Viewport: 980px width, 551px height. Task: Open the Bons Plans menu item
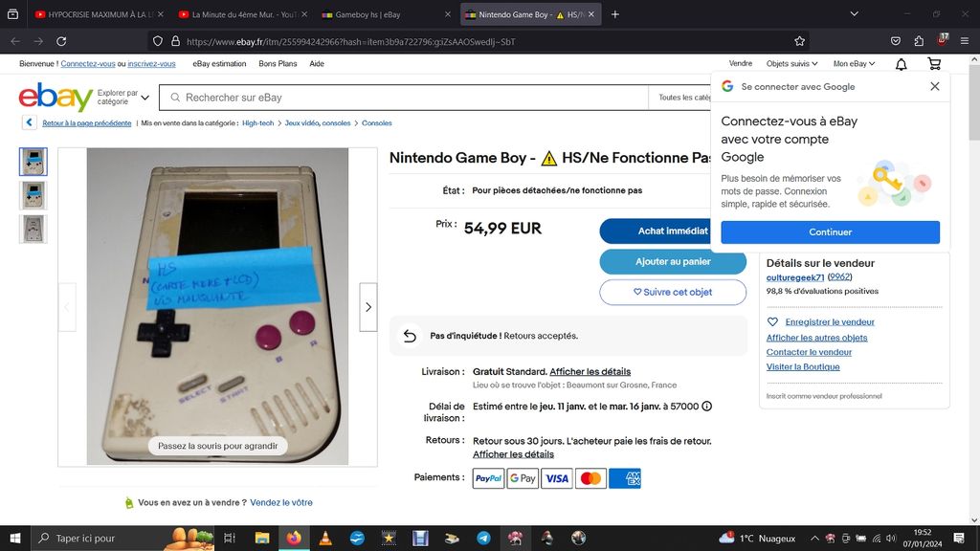point(278,64)
